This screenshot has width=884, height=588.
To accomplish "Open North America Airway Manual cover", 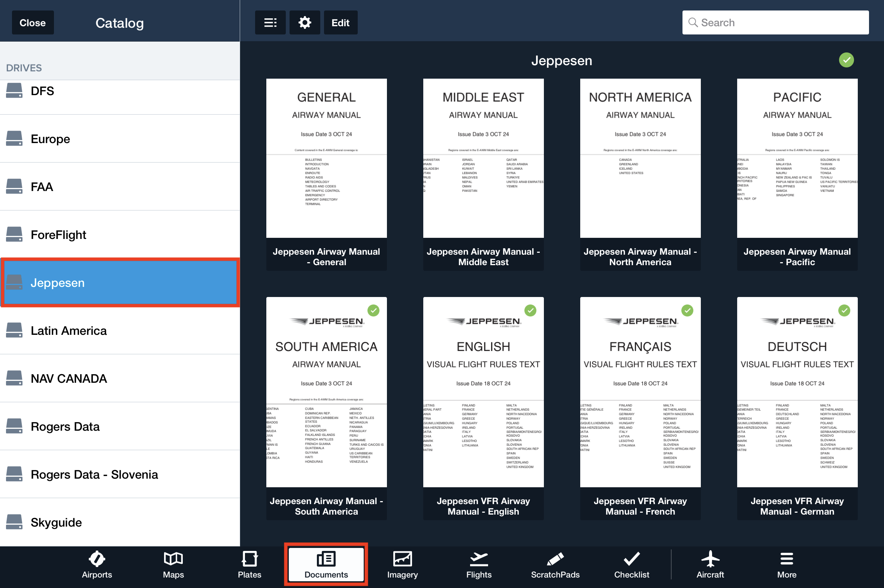I will 640,158.
